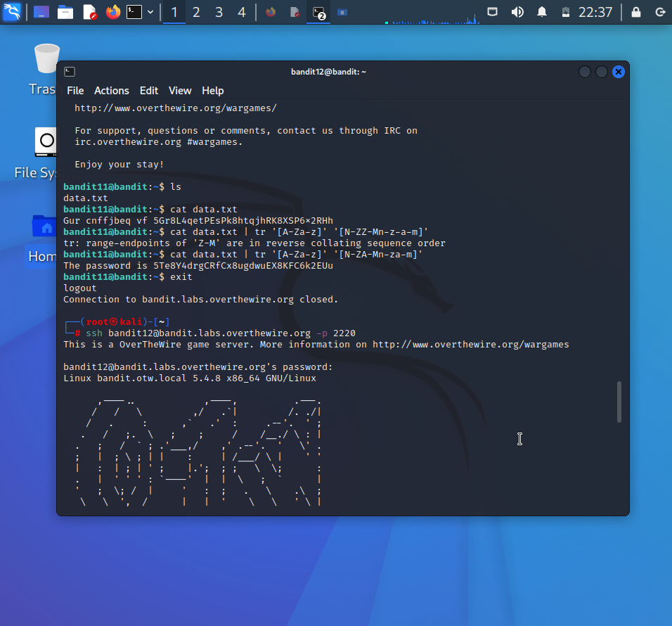This screenshot has width=672, height=626.
Task: Open the Edit menu of the terminal
Action: tap(148, 90)
